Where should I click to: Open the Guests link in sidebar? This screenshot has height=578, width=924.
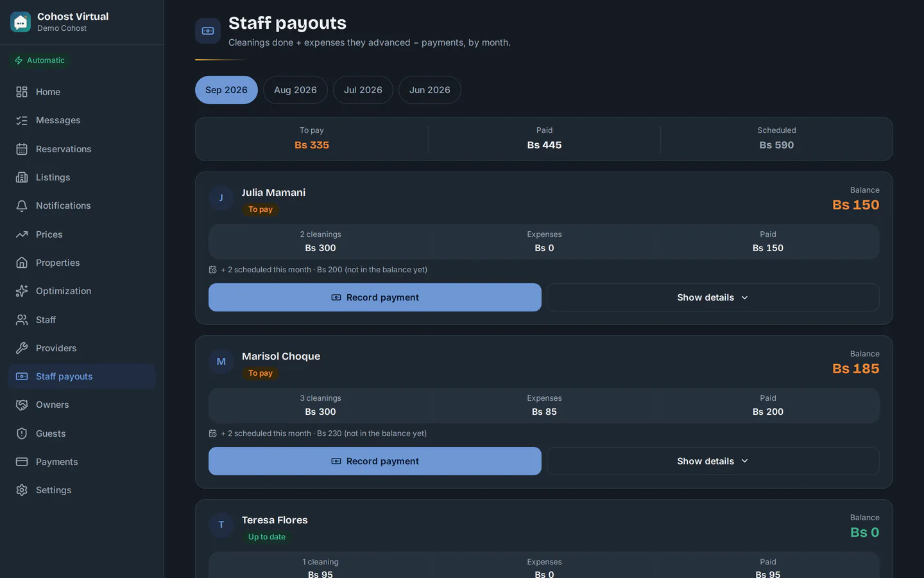[x=81, y=433]
